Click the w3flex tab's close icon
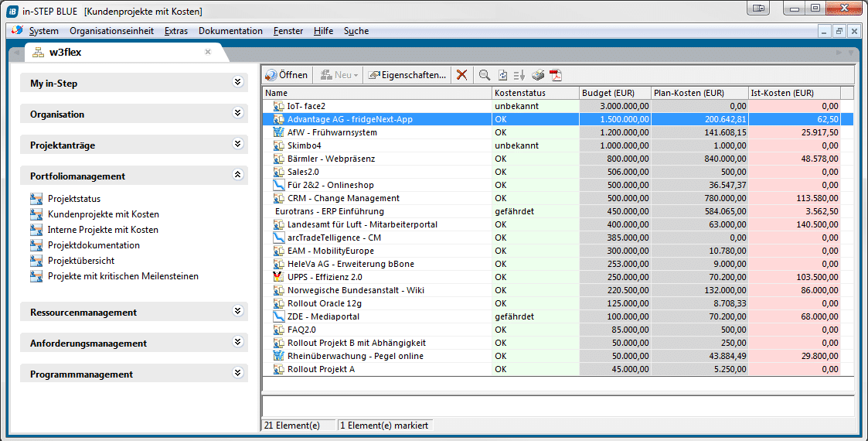 (208, 53)
